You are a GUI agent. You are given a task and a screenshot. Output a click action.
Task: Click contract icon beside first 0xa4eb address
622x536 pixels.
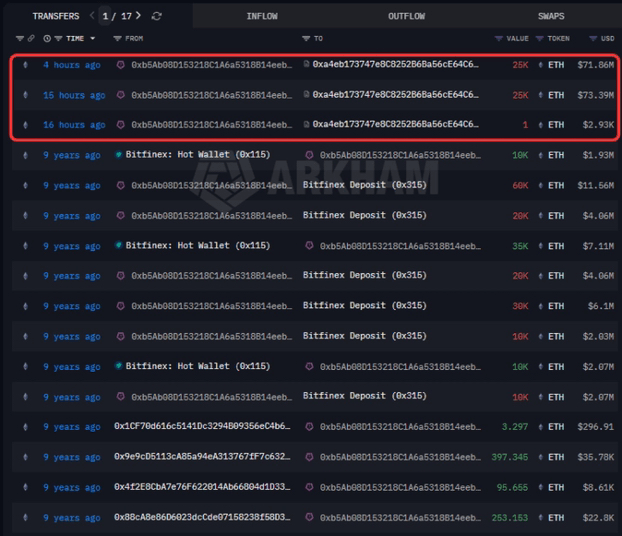click(x=306, y=65)
